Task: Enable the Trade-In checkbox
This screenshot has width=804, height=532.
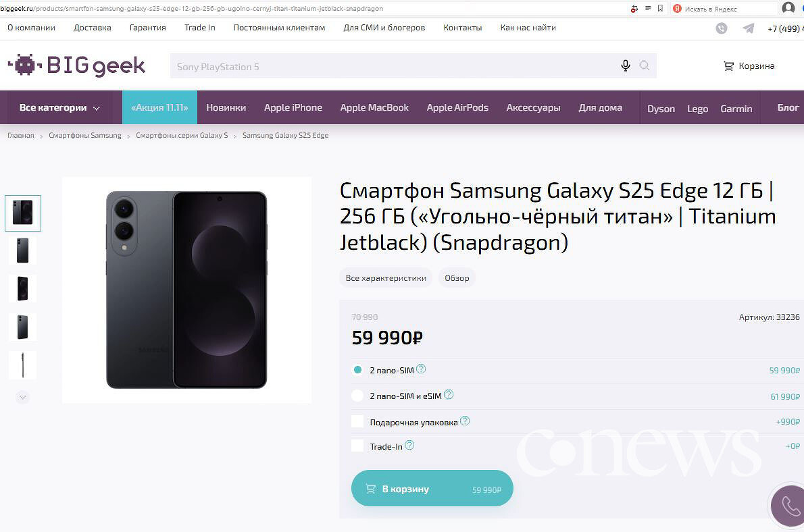Action: (x=358, y=446)
